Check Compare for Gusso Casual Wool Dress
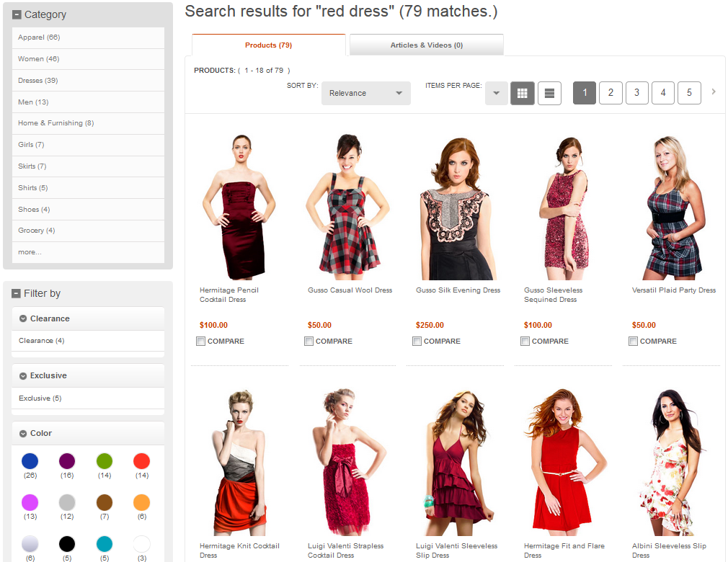The image size is (728, 562). (308, 341)
